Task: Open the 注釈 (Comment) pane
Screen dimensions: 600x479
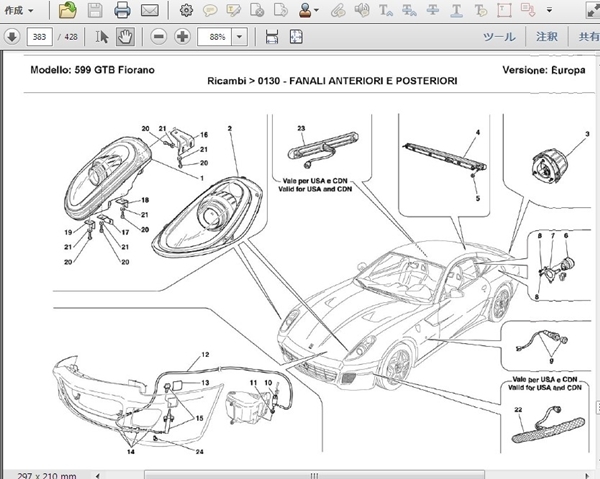Action: point(547,37)
